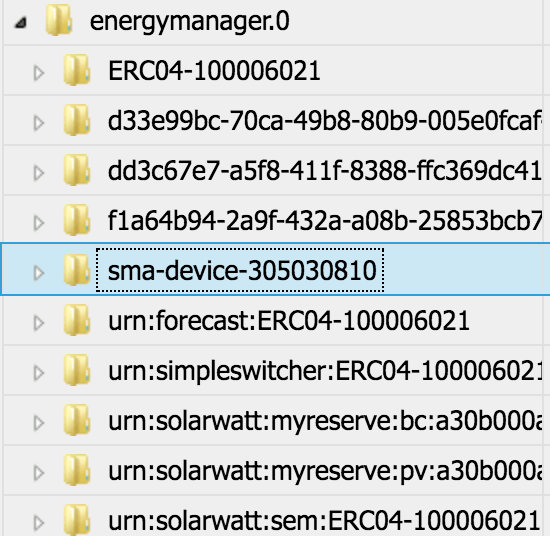Expand the ERC04-100006021 folder arrow
The image size is (550, 536).
[39, 73]
